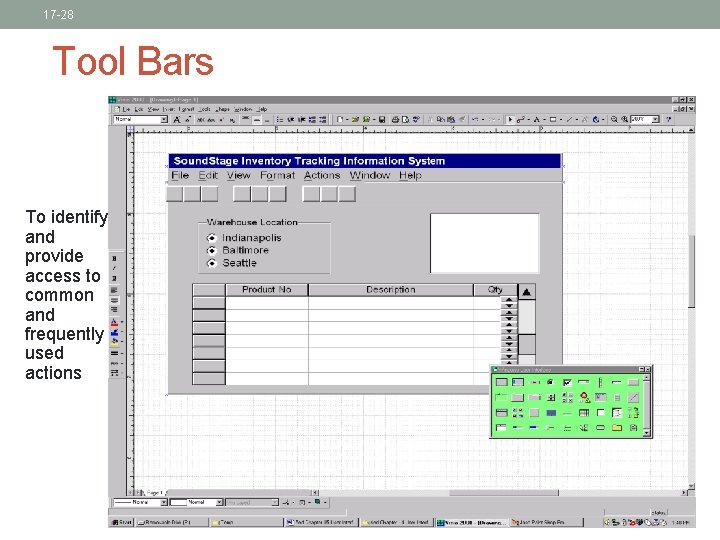Click the first blank SoundStage toolbar button
Viewport: 720px width, 540px height.
[x=175, y=194]
